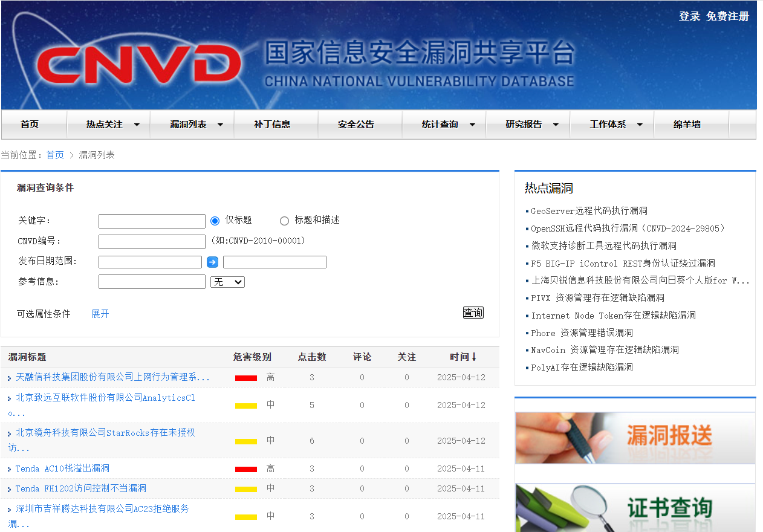Open GeoServer远程代码执行漏洞 hot vulnerability

pos(589,211)
